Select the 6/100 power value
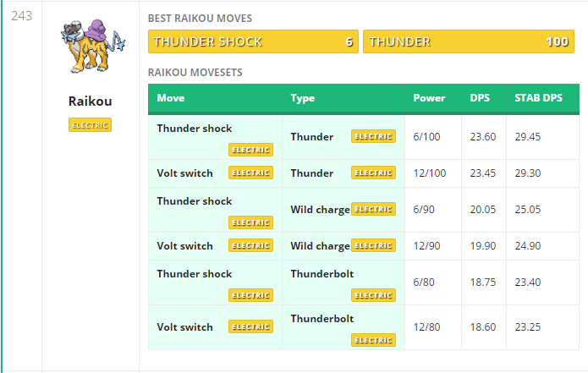 pos(426,137)
